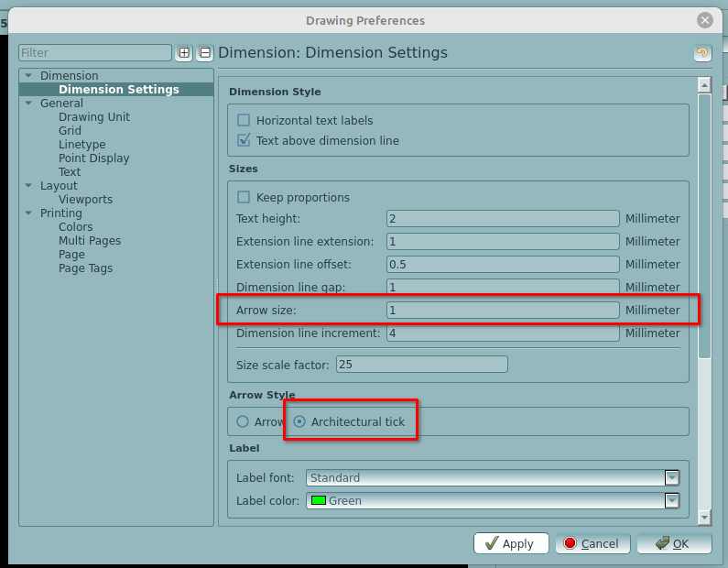
Task: Toggle Keep proportions checkbox
Action: 244,197
